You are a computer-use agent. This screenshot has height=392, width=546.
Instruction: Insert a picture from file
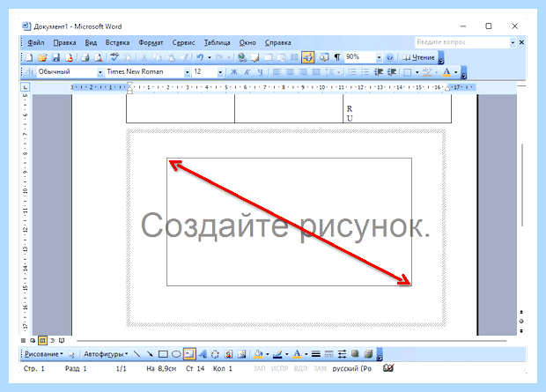pos(241,354)
